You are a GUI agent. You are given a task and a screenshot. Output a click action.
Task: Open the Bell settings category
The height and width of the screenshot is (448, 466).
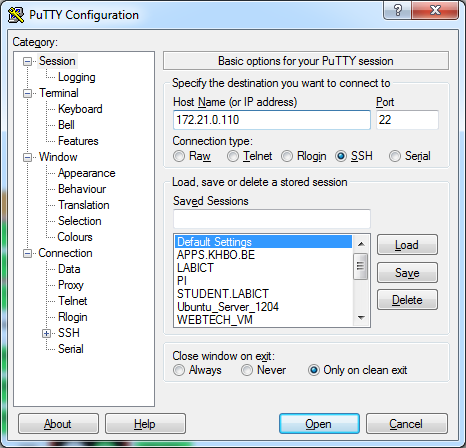pos(66,125)
